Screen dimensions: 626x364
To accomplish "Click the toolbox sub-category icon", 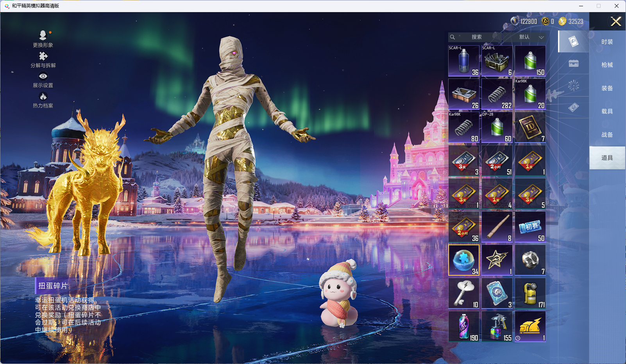I will (x=574, y=64).
